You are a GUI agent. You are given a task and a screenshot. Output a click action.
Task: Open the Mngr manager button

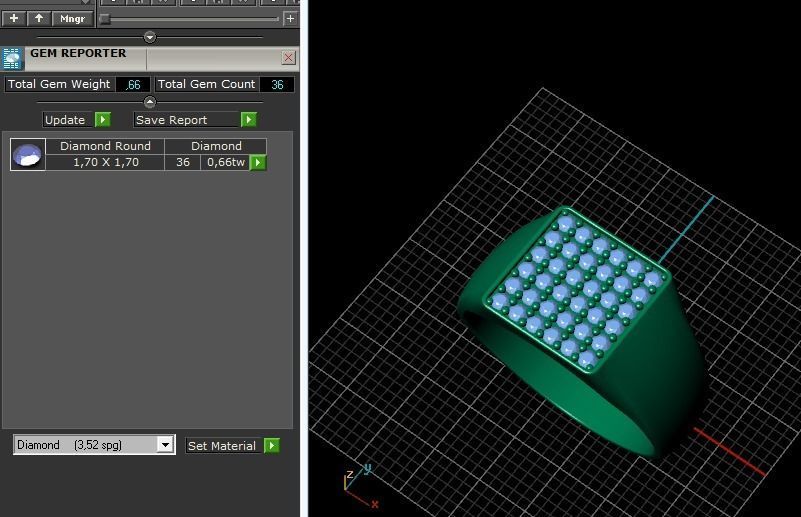73,18
